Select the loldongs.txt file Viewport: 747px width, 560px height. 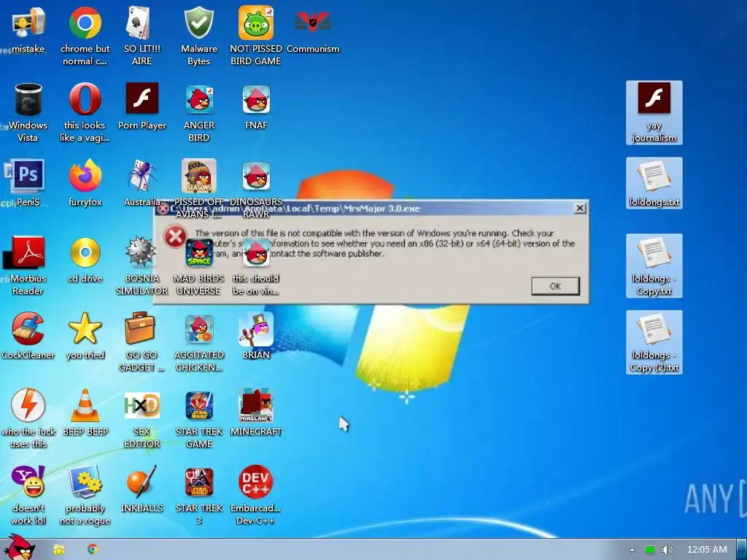(654, 183)
